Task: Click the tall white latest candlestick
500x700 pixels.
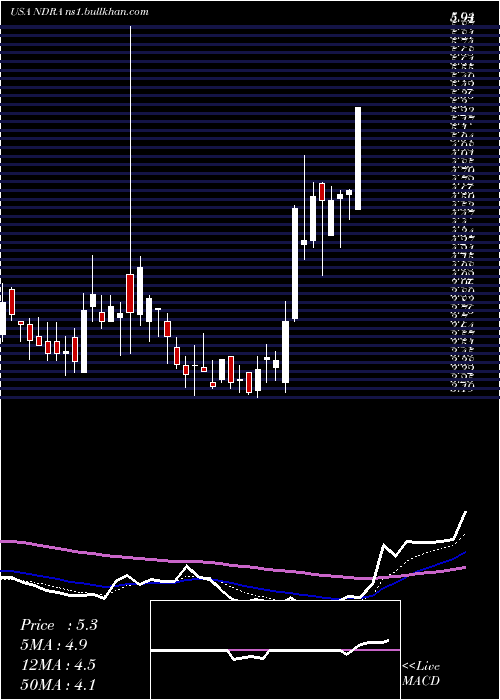Action: tap(358, 158)
